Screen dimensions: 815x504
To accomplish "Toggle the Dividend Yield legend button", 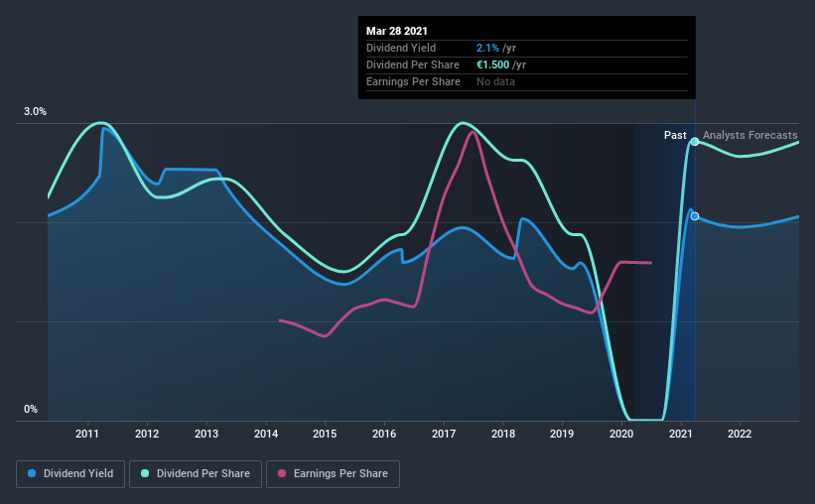I will pos(70,474).
